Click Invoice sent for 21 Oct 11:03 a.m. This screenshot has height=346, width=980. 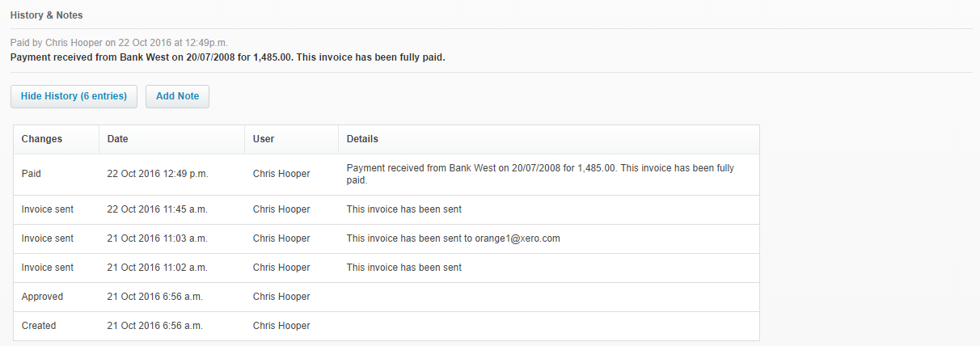tap(48, 238)
